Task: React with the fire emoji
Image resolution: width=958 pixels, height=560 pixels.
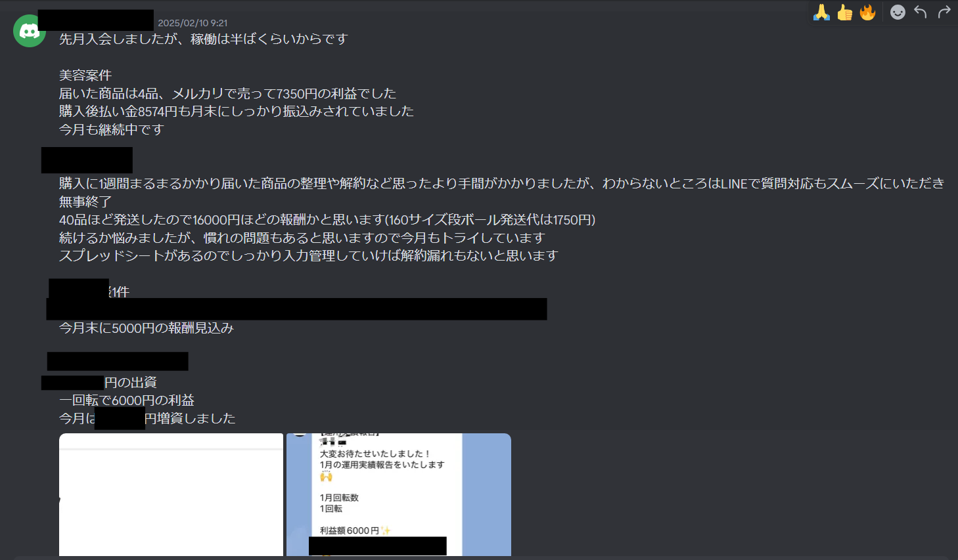Action: pos(867,12)
